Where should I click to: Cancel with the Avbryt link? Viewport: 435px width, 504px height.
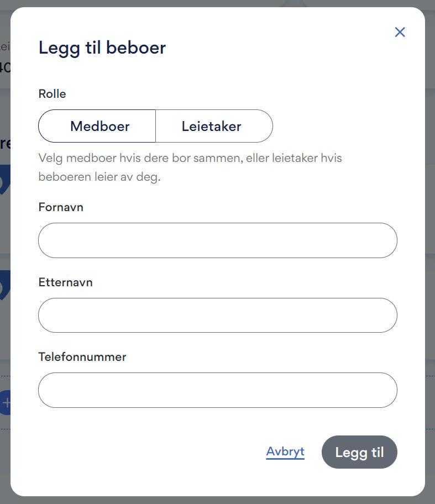[285, 452]
